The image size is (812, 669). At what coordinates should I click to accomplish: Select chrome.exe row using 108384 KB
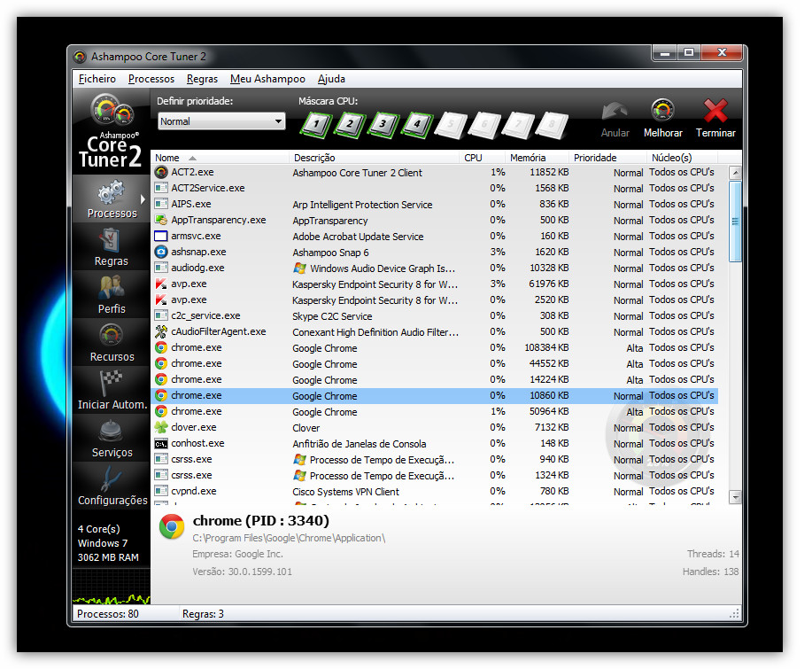click(435, 348)
